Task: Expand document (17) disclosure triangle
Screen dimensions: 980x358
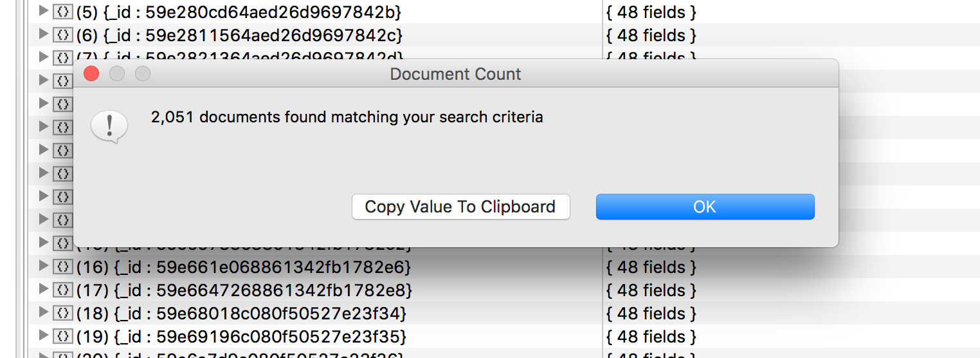Action: [x=43, y=289]
